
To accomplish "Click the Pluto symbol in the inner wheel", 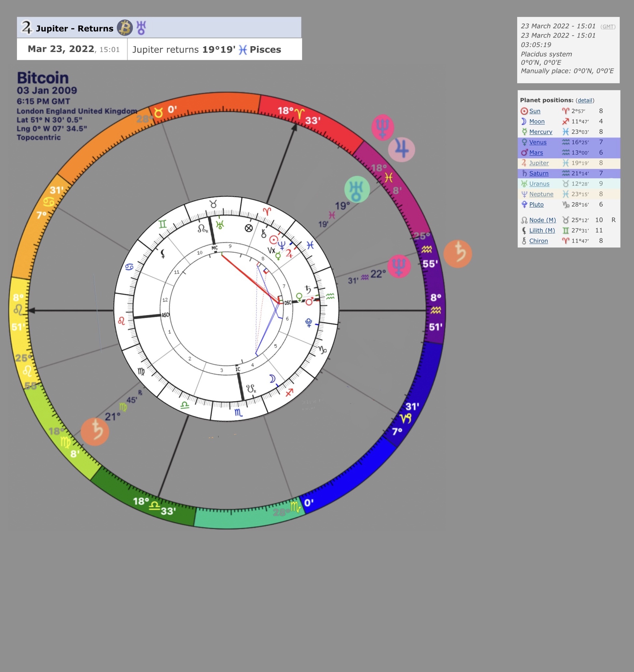I will tap(309, 322).
